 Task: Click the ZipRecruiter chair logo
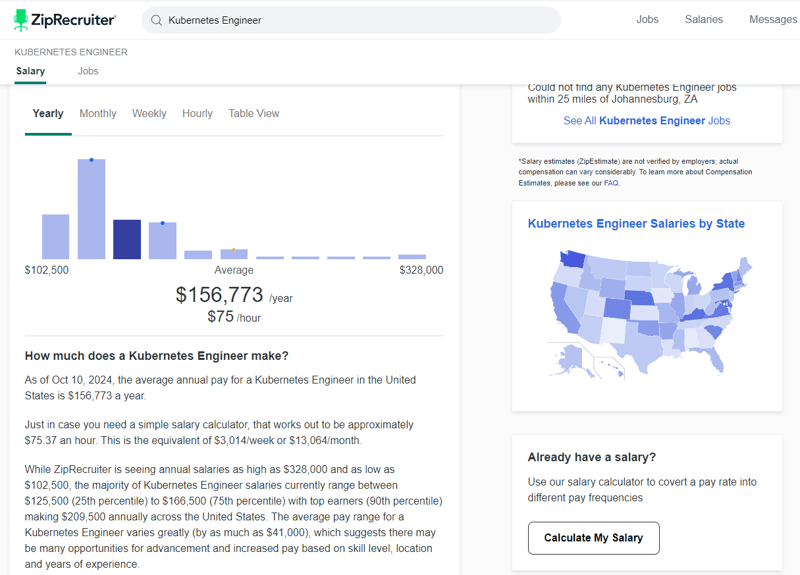[x=20, y=20]
